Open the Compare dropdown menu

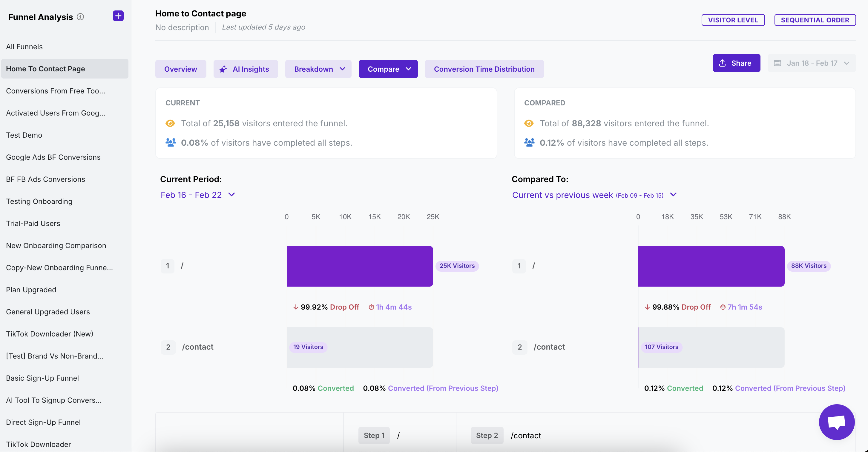point(388,69)
